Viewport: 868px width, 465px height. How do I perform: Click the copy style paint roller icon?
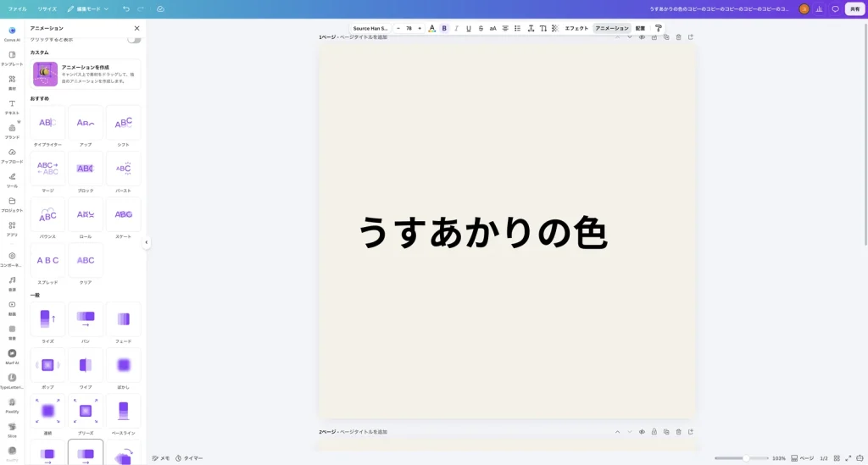658,28
